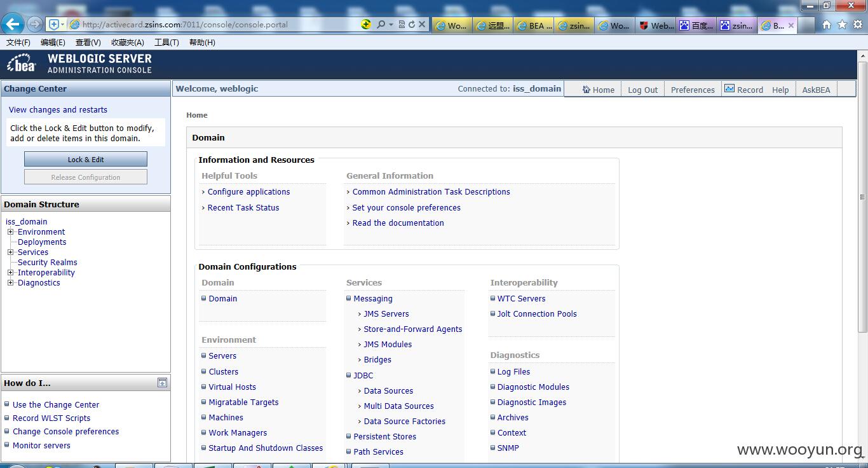Image resolution: width=868 pixels, height=468 pixels.
Task: Click Log Out in the console toolbar
Action: point(642,90)
